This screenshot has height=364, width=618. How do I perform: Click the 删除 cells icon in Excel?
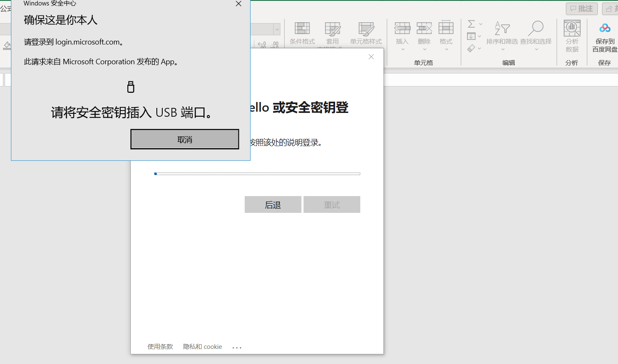tap(424, 28)
